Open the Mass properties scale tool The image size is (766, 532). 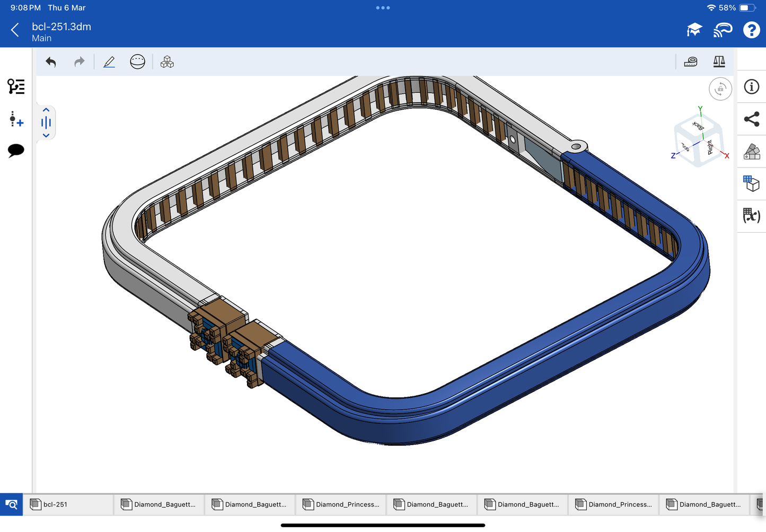pyautogui.click(x=719, y=62)
